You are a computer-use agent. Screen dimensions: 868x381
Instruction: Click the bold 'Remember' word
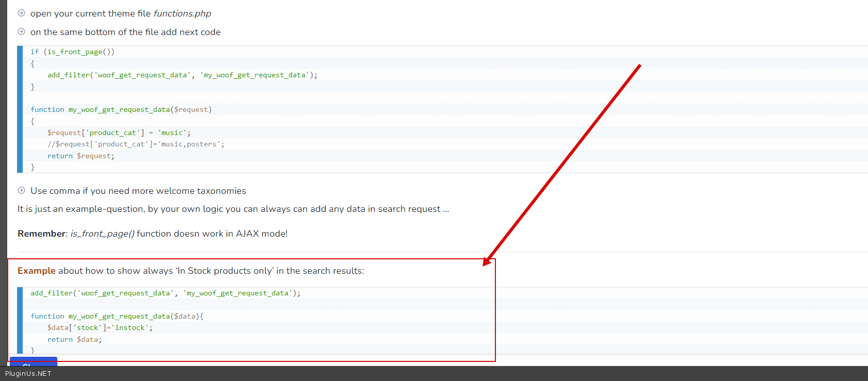tap(41, 234)
